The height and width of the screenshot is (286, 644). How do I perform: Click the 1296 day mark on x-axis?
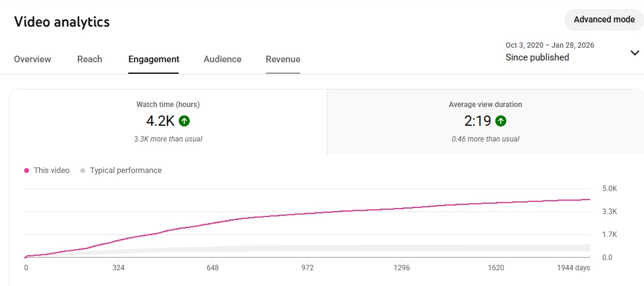pyautogui.click(x=401, y=267)
